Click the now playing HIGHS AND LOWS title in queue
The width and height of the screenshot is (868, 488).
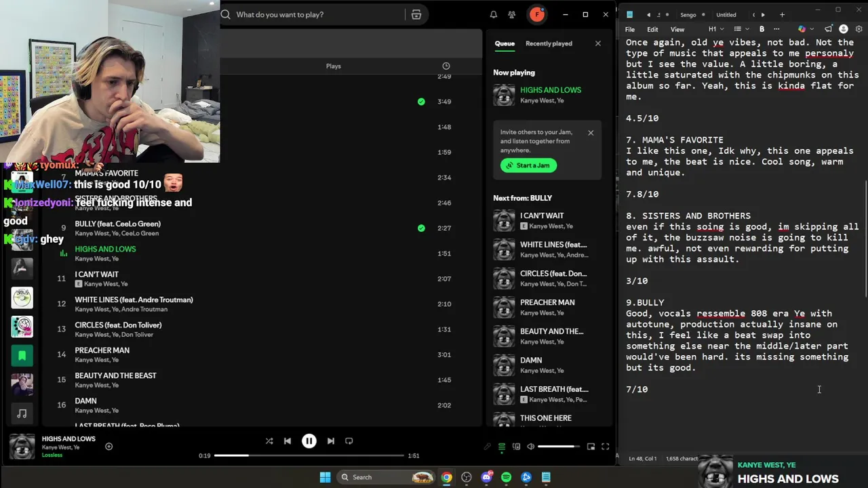[x=551, y=90]
